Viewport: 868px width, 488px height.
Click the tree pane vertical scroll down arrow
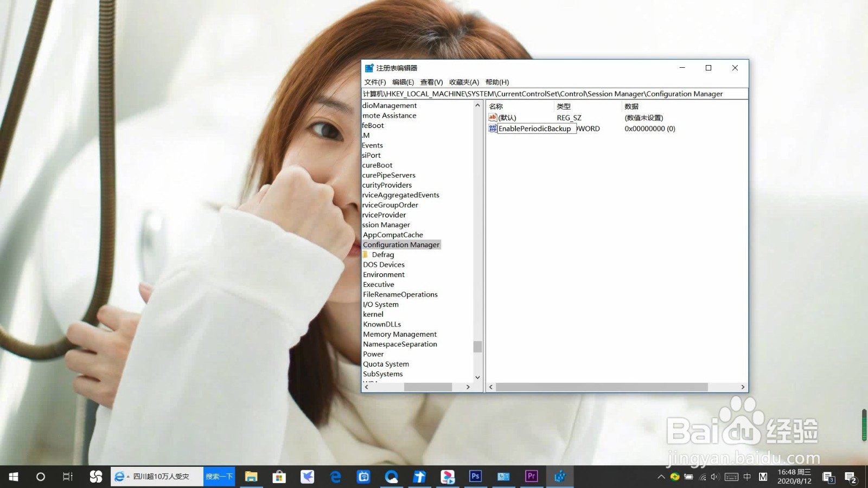pyautogui.click(x=477, y=377)
